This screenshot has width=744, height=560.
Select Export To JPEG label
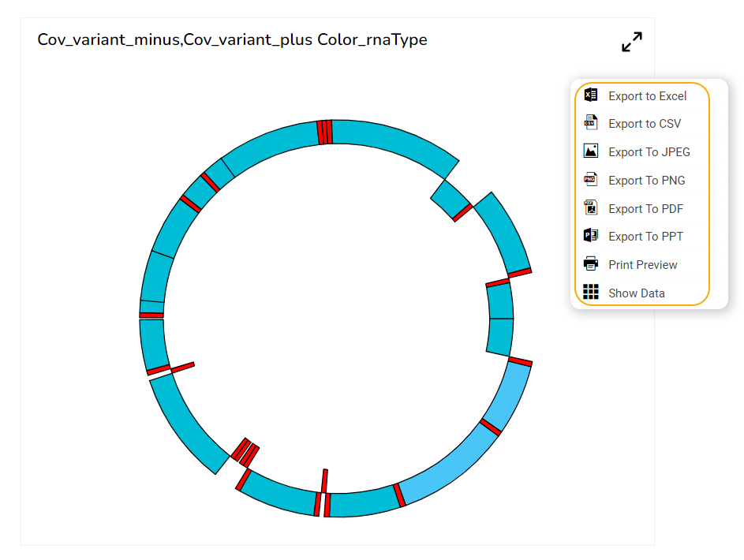649,152
